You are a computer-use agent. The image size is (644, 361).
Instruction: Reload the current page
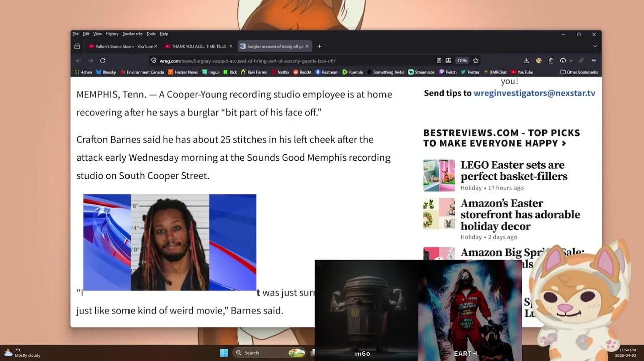point(103,61)
